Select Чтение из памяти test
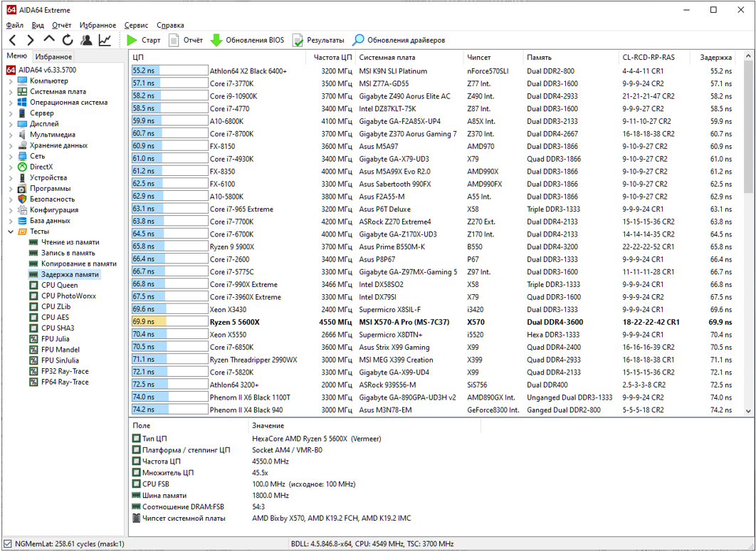The height and width of the screenshot is (552, 756). coord(70,242)
